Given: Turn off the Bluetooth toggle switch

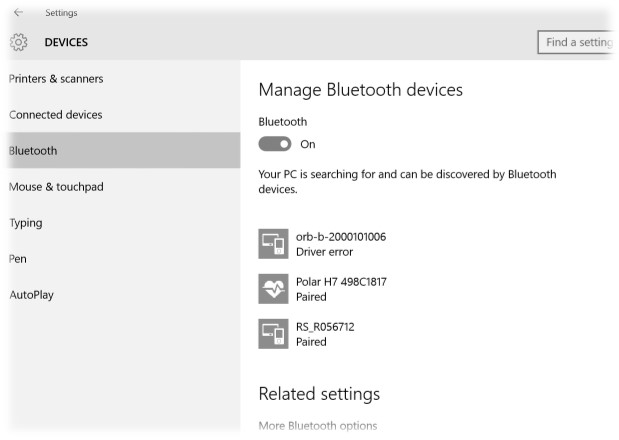Looking at the screenshot, I should point(275,144).
